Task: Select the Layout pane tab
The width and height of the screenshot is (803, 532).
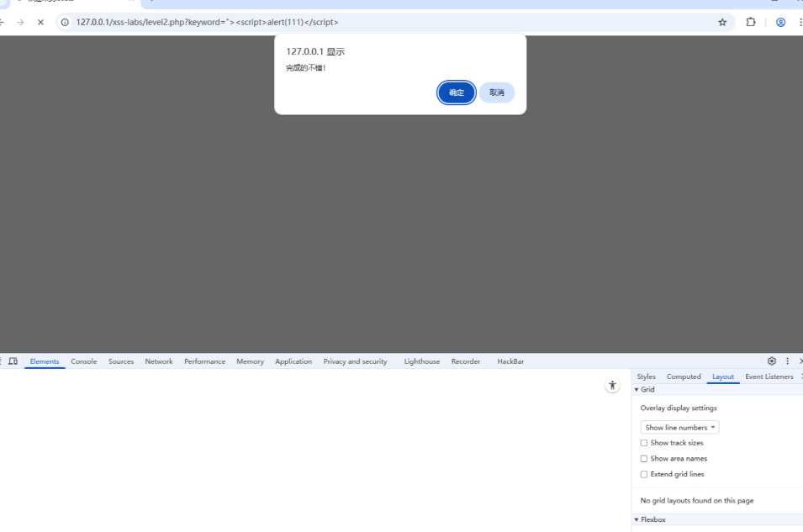Action: click(723, 377)
